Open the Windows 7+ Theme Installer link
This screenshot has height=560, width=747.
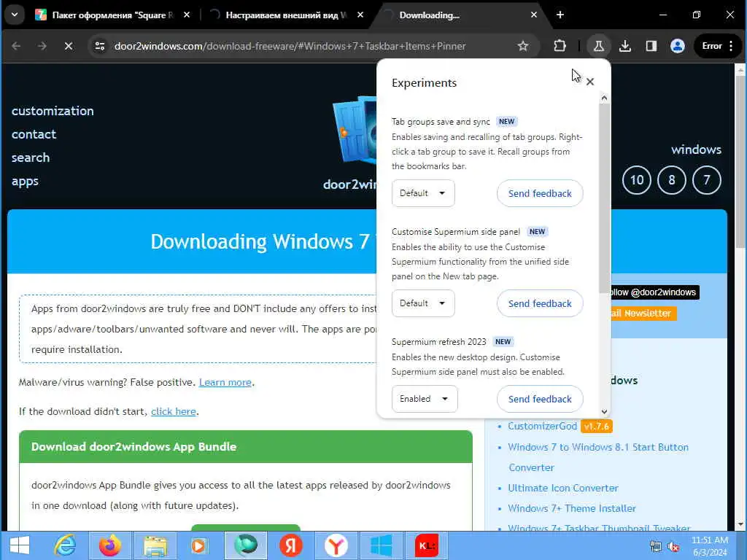click(572, 508)
